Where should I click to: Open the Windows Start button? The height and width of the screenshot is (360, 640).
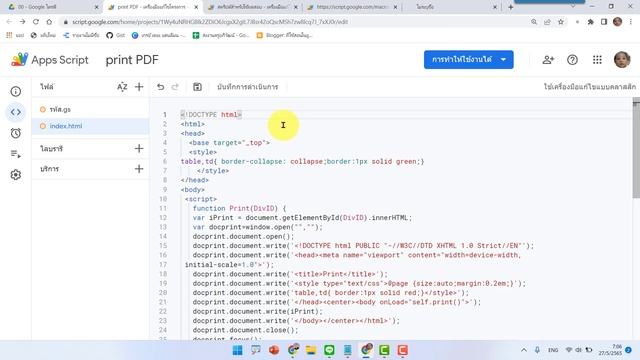point(237,350)
